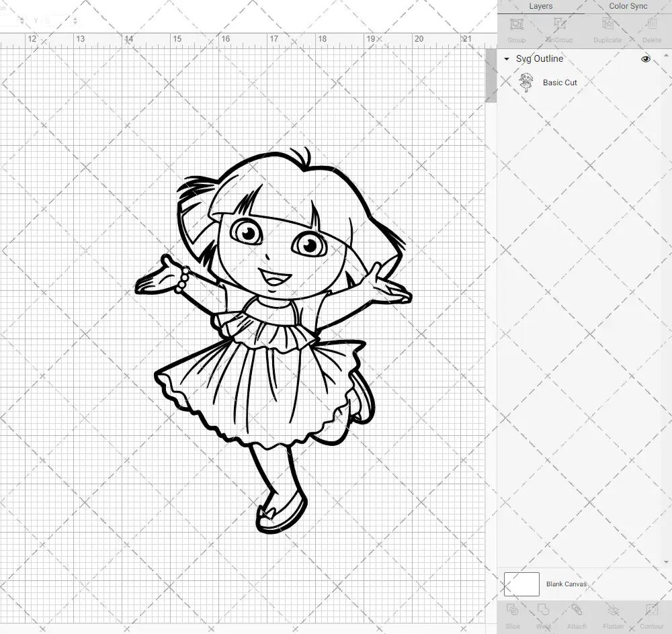Duplicate the selected layer

point(607,30)
